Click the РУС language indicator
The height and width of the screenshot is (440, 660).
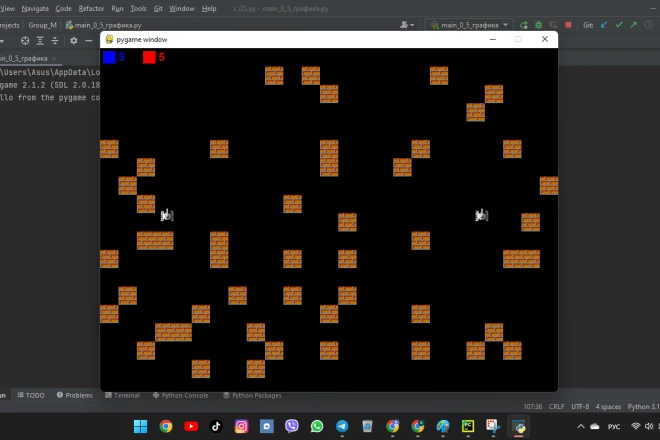click(x=614, y=427)
